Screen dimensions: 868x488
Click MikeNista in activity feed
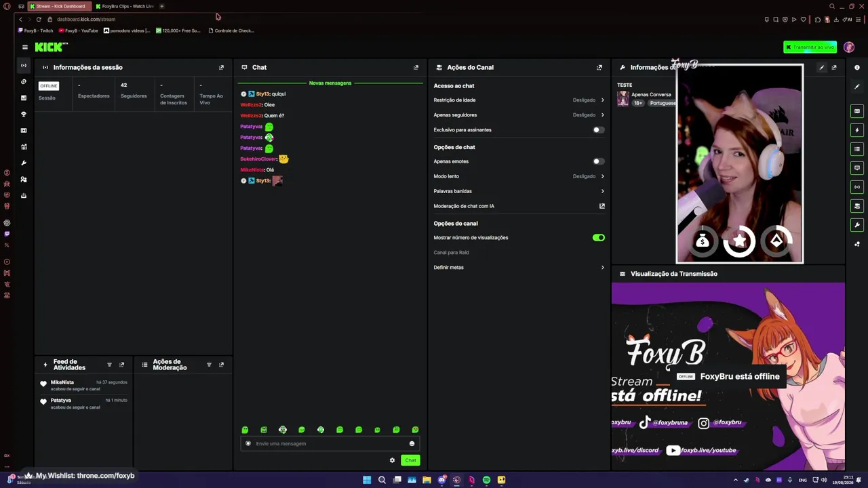click(x=62, y=382)
